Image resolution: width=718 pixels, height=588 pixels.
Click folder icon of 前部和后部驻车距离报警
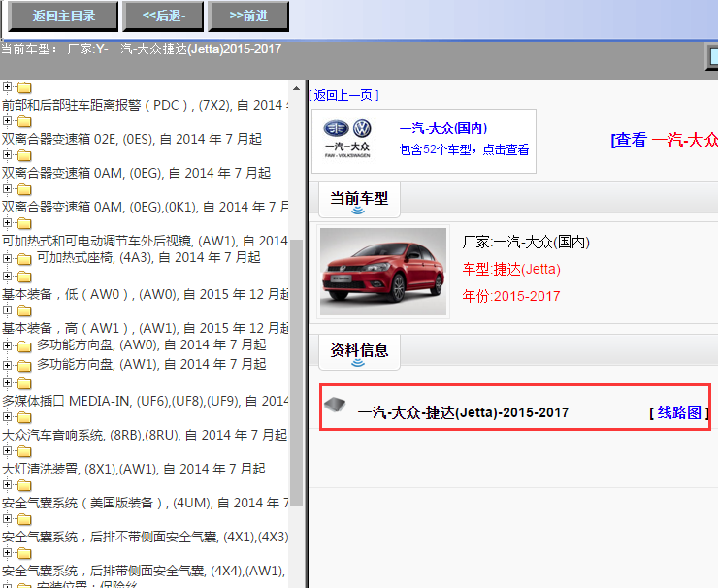(x=24, y=87)
